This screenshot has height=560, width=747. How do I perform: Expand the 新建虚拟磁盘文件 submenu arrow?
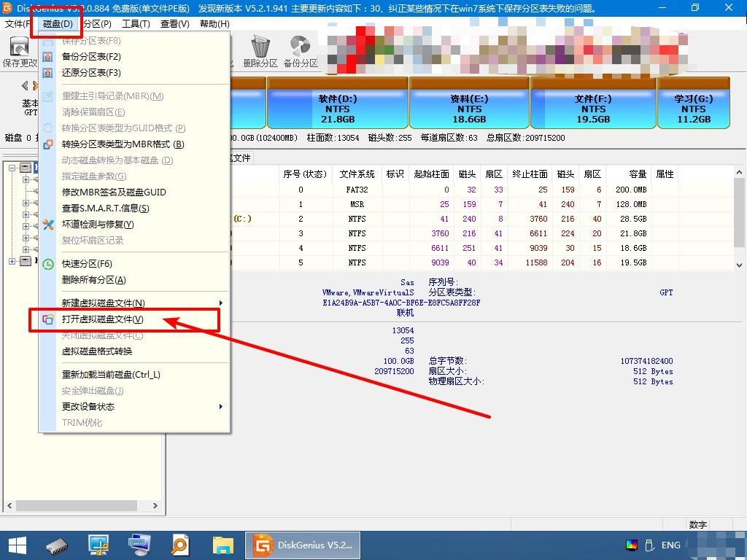[221, 303]
